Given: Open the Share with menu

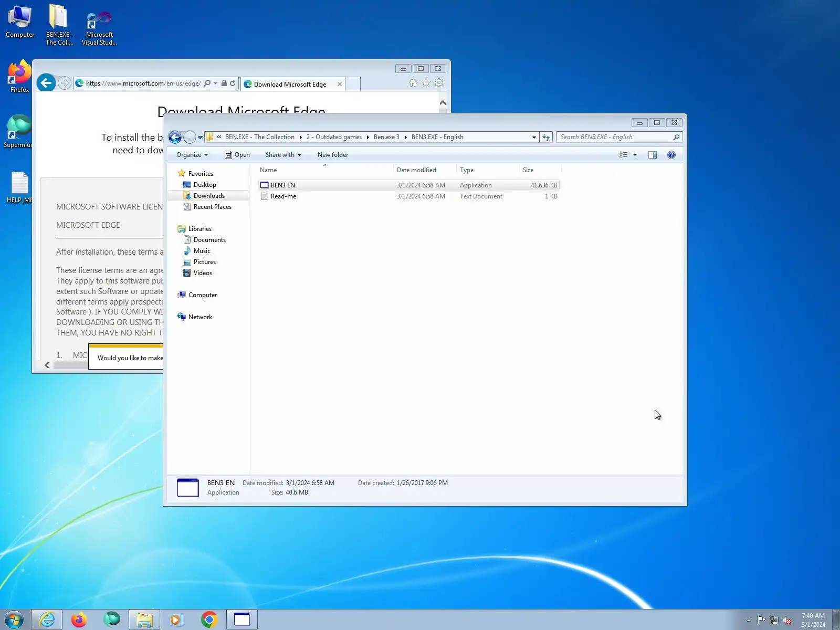Looking at the screenshot, I should 283,155.
